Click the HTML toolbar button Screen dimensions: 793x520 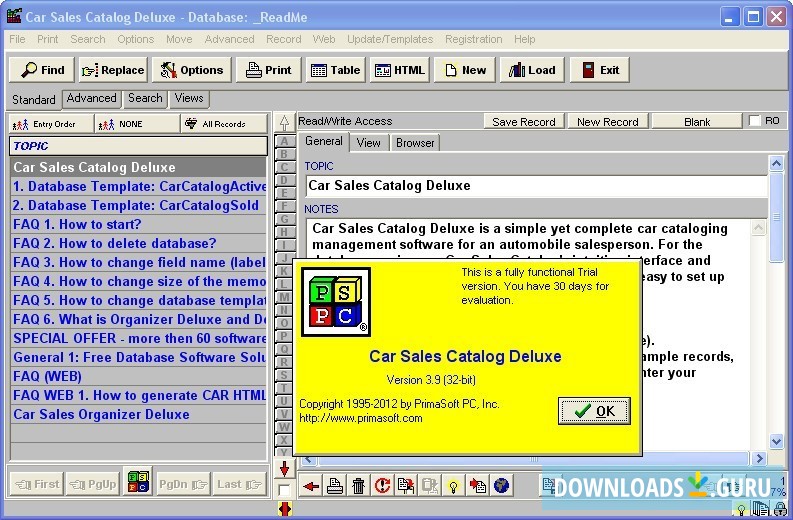[x=400, y=70]
